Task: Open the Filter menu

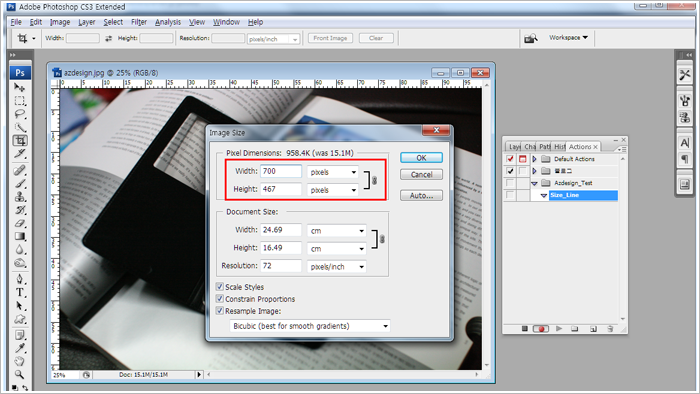Action: click(x=139, y=22)
